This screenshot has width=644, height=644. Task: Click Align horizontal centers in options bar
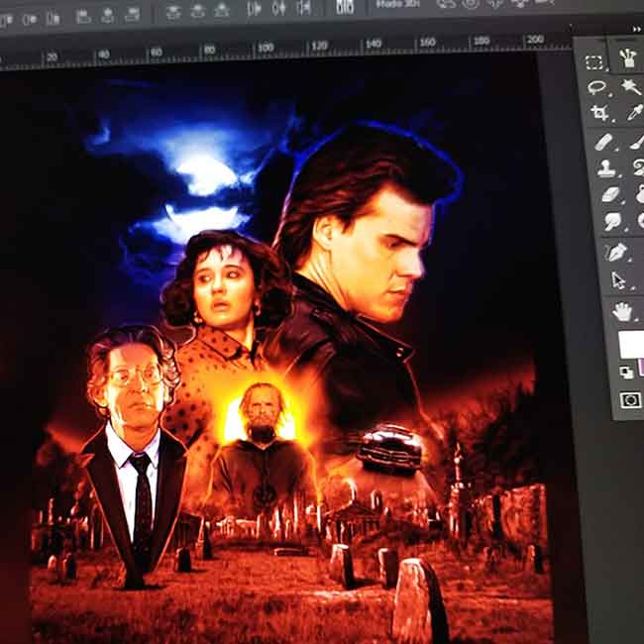pos(107,15)
